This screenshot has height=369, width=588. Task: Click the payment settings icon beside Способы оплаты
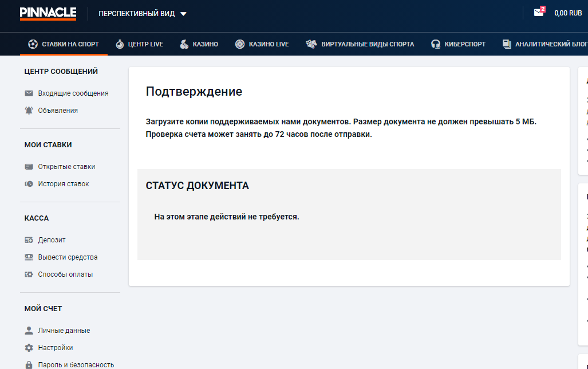click(x=29, y=274)
